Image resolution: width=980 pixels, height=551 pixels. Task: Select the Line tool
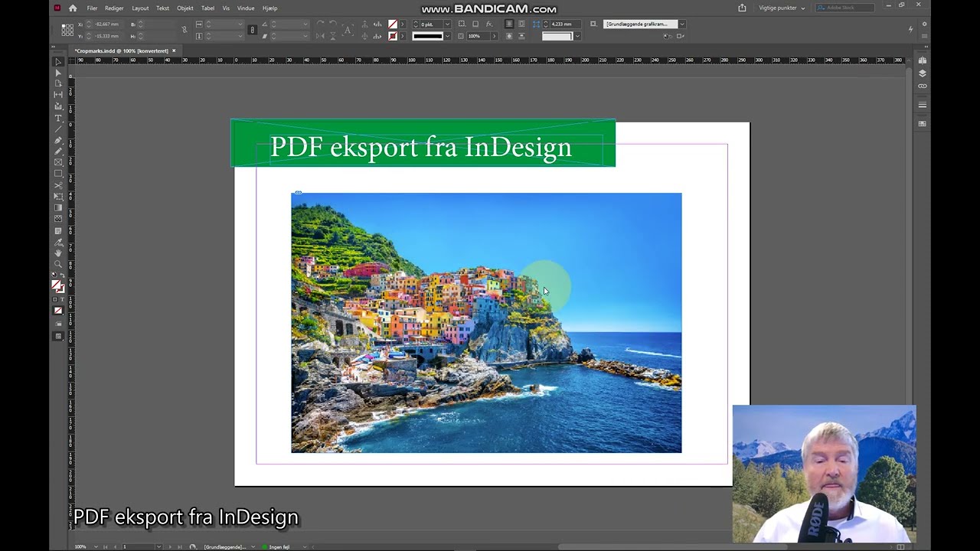tap(58, 129)
